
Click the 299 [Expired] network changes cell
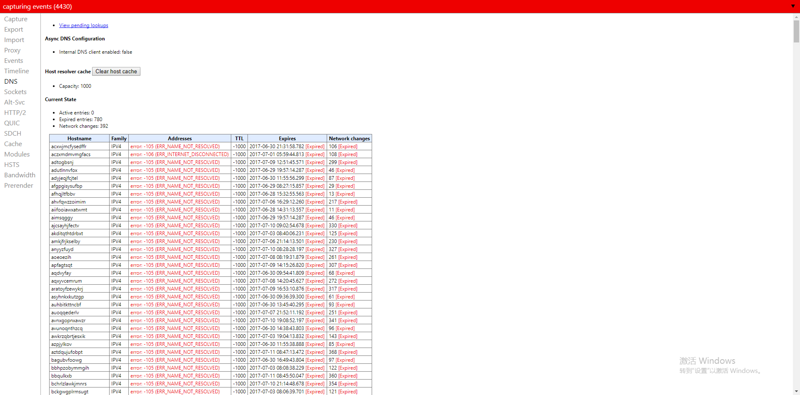coord(349,162)
